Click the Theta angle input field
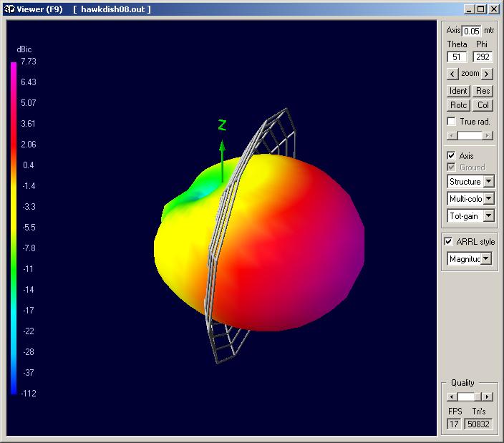This screenshot has width=504, height=443. pos(456,57)
